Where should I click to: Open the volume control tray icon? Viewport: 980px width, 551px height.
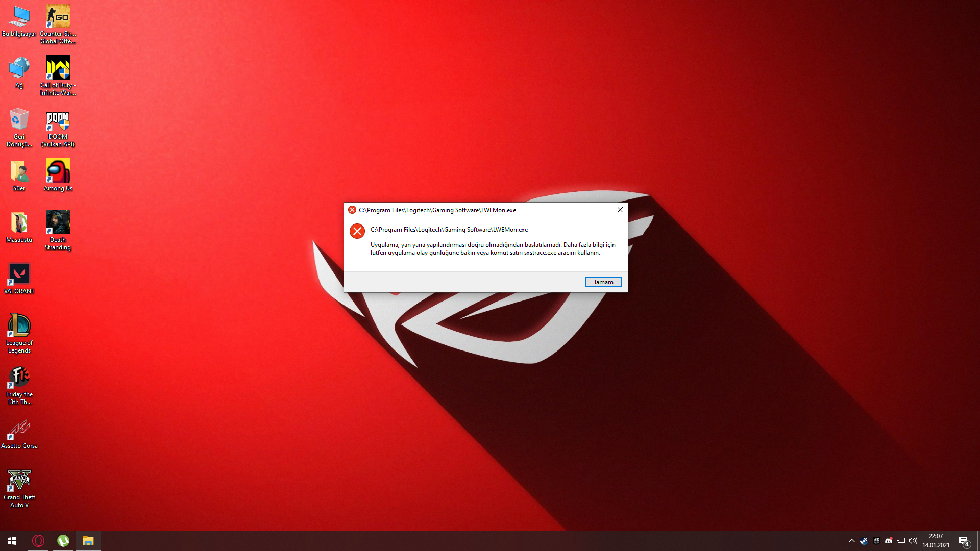pos(913,541)
